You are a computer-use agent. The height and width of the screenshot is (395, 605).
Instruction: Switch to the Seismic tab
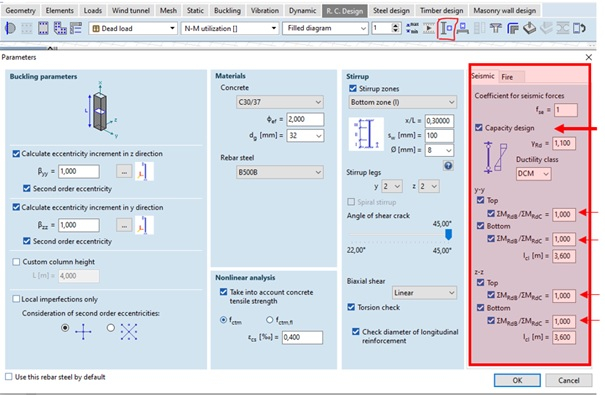coord(482,76)
